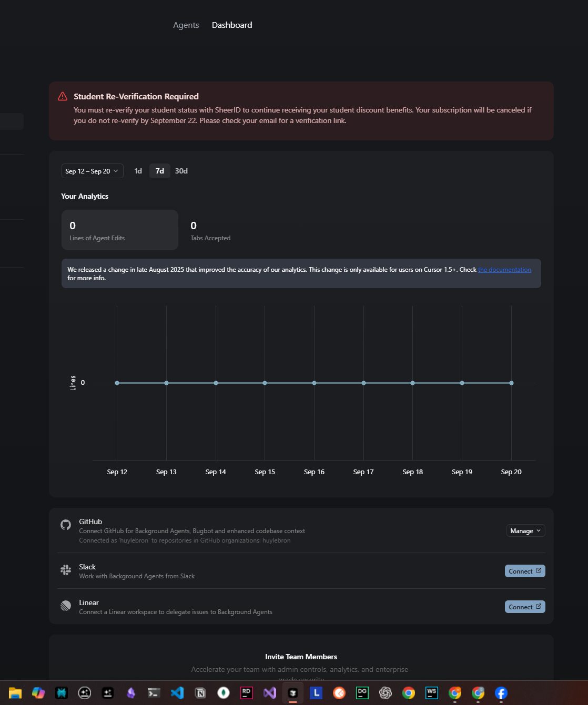Open Facebook from the taskbar
The image size is (588, 705).
coord(501,693)
